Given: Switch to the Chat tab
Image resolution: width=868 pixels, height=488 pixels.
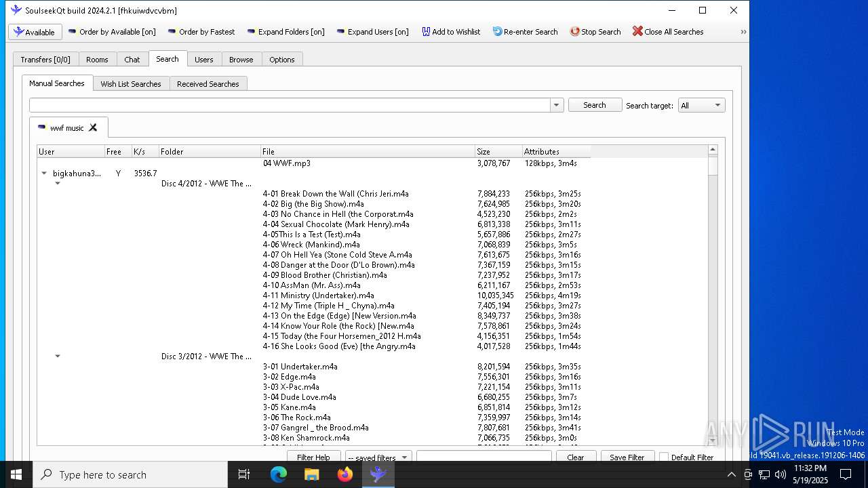Looking at the screenshot, I should 132,60.
